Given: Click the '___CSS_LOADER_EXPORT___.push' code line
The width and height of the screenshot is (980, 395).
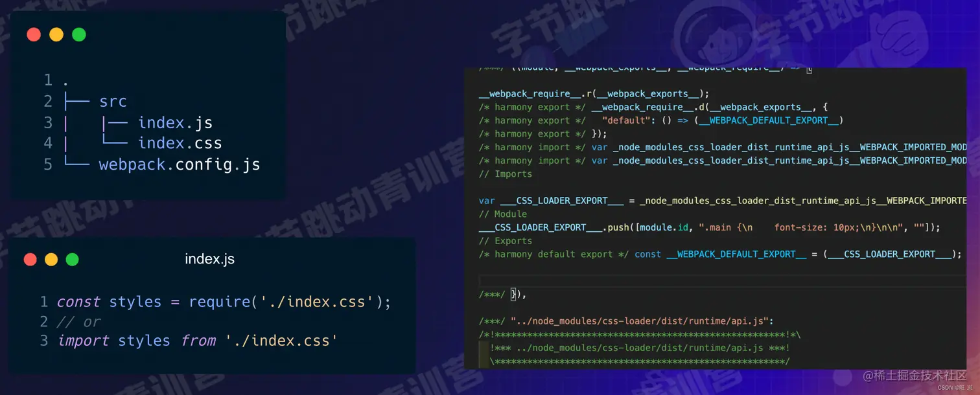Looking at the screenshot, I should (x=710, y=227).
